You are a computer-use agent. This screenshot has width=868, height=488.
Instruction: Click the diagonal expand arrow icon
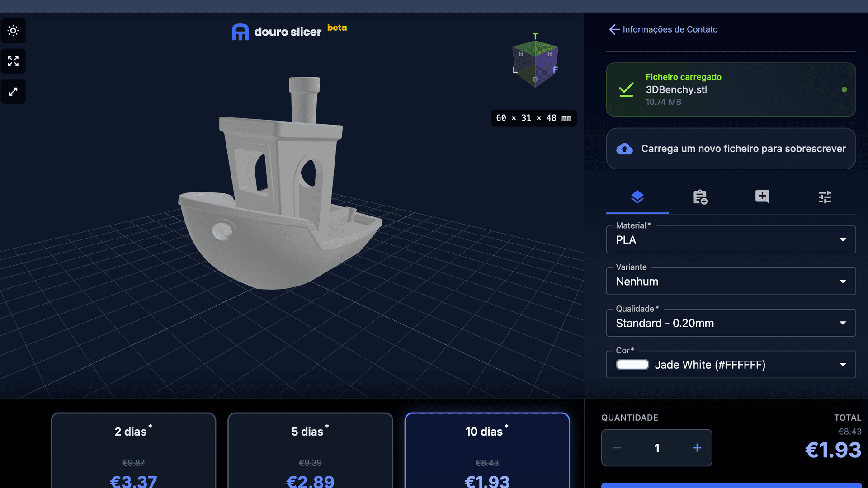pyautogui.click(x=13, y=92)
